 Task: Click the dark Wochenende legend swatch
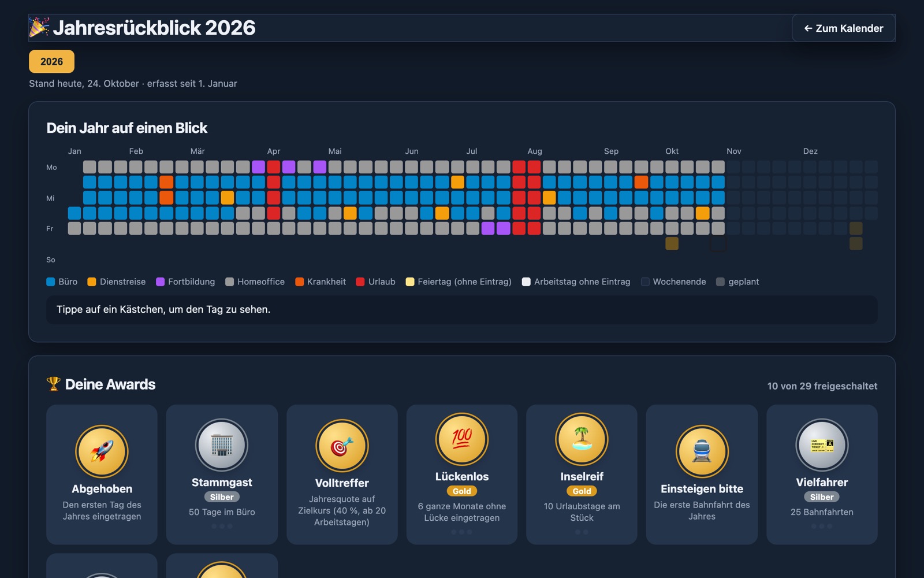click(x=645, y=282)
